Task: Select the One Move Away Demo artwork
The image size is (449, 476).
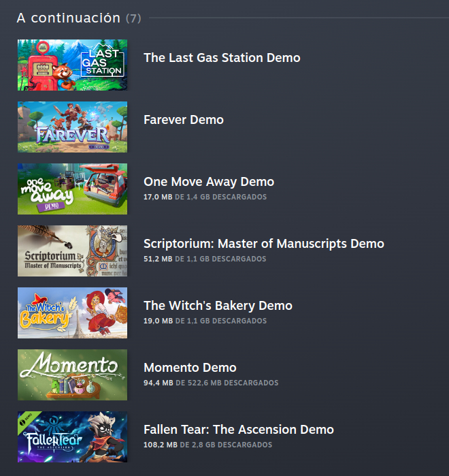Action: pyautogui.click(x=73, y=189)
